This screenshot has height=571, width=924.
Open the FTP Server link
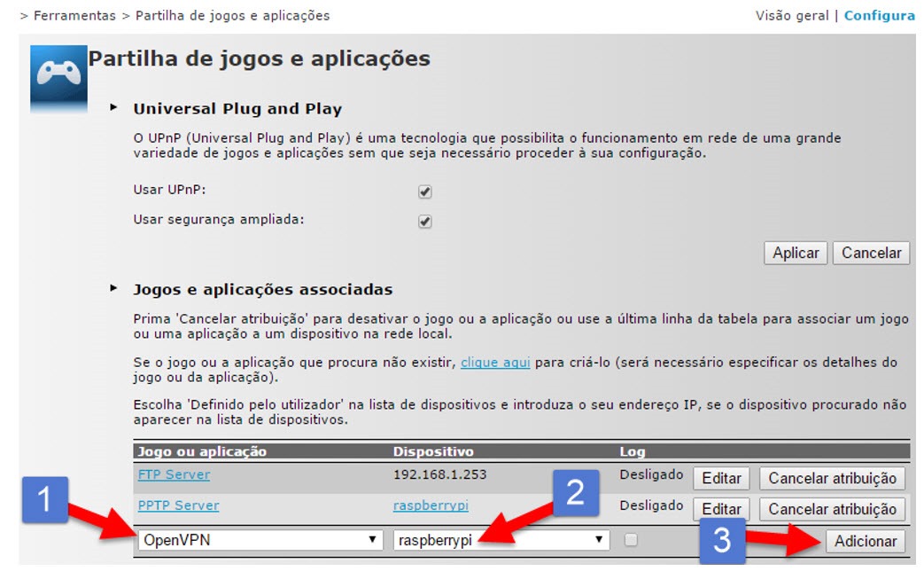174,474
